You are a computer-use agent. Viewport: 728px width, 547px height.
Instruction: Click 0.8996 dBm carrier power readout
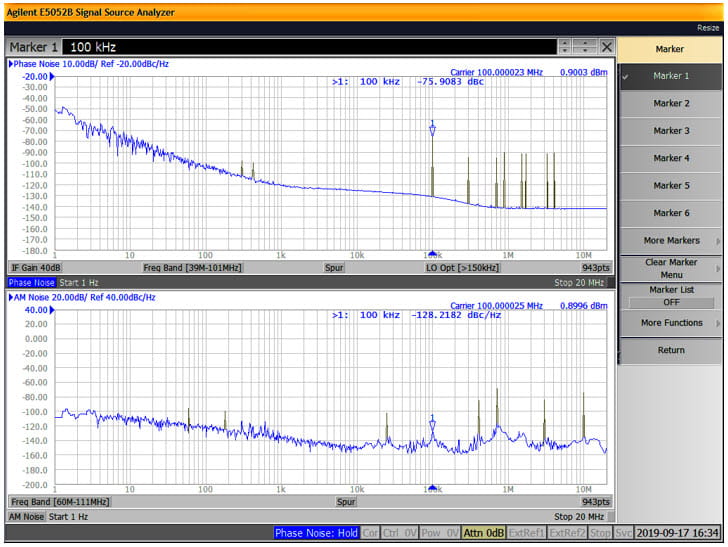pyautogui.click(x=584, y=306)
